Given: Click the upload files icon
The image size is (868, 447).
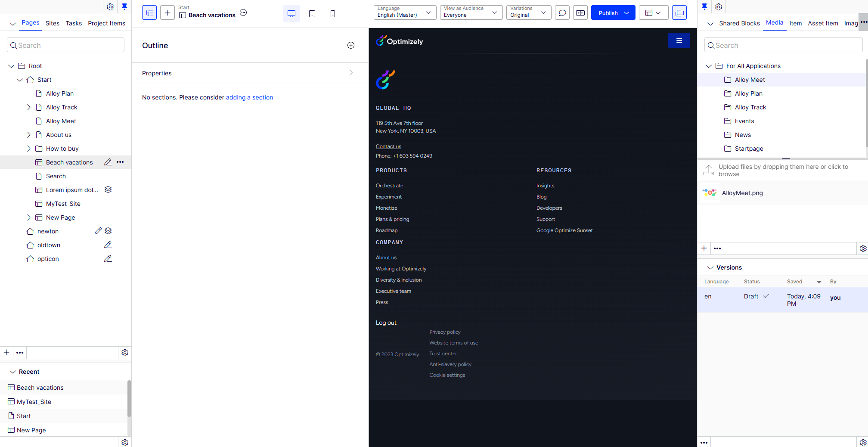Looking at the screenshot, I should coord(709,170).
